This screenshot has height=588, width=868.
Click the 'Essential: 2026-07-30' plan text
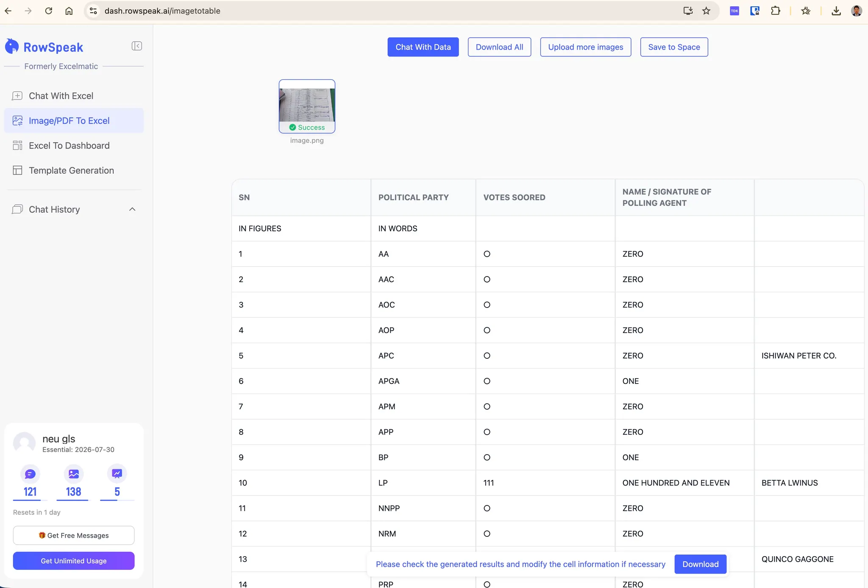click(78, 449)
